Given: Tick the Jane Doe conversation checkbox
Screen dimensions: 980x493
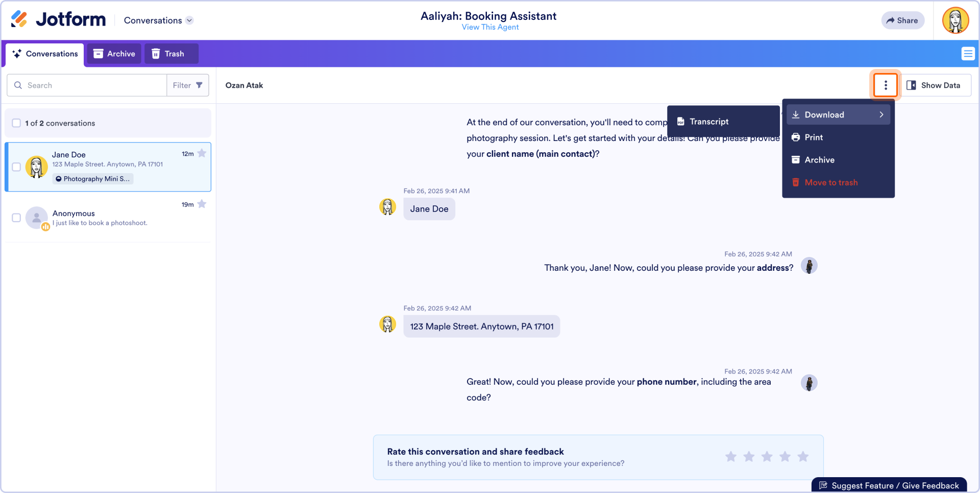Looking at the screenshot, I should [x=16, y=167].
